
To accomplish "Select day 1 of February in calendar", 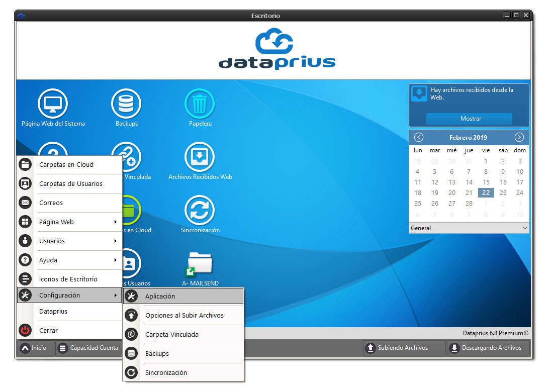I will [486, 161].
